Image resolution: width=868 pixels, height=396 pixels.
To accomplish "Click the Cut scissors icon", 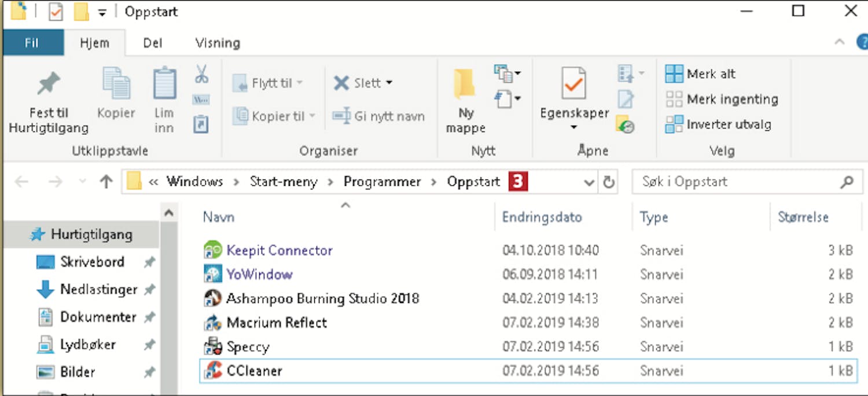I will coord(201,74).
